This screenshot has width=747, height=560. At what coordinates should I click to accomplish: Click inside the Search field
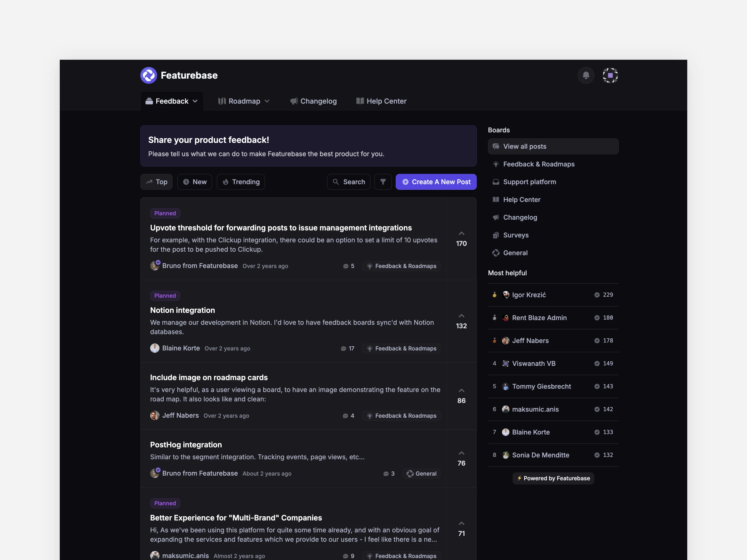tap(349, 182)
